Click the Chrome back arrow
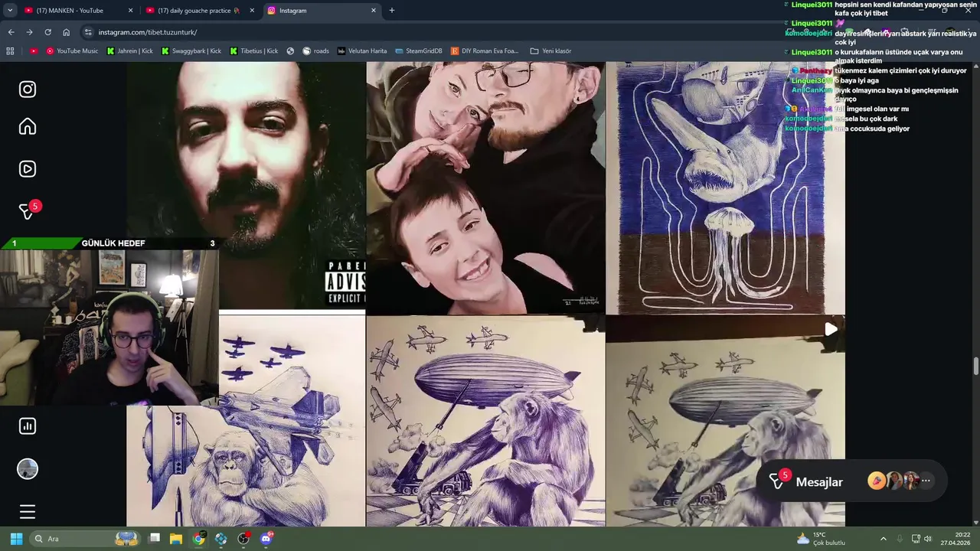 click(x=11, y=32)
